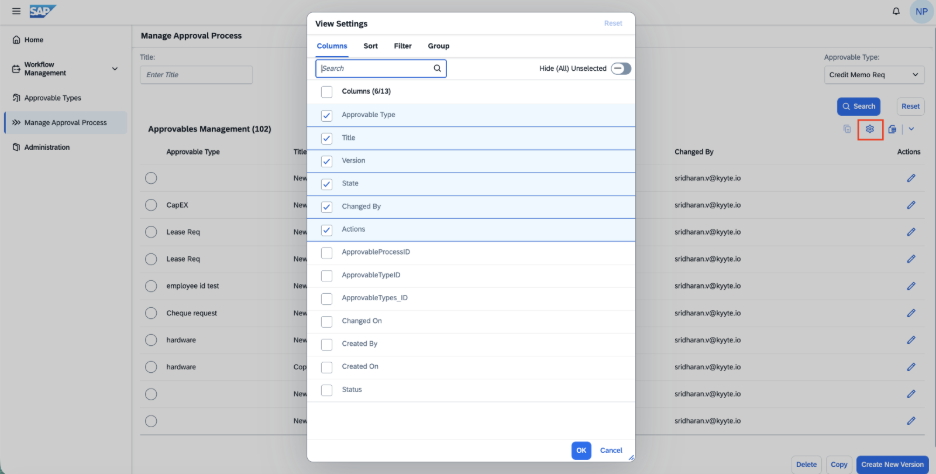This screenshot has height=474, width=936.
Task: Open view settings gear icon
Action: [870, 129]
